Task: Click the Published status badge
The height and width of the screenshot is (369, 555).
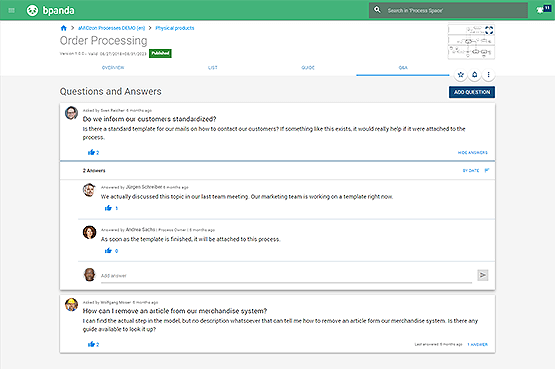Action: tap(160, 53)
